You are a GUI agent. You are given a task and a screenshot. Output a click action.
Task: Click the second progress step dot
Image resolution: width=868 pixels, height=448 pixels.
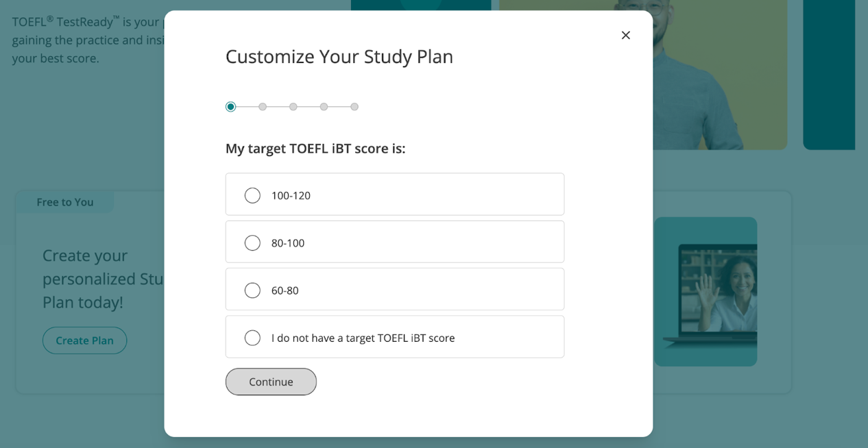tap(263, 107)
